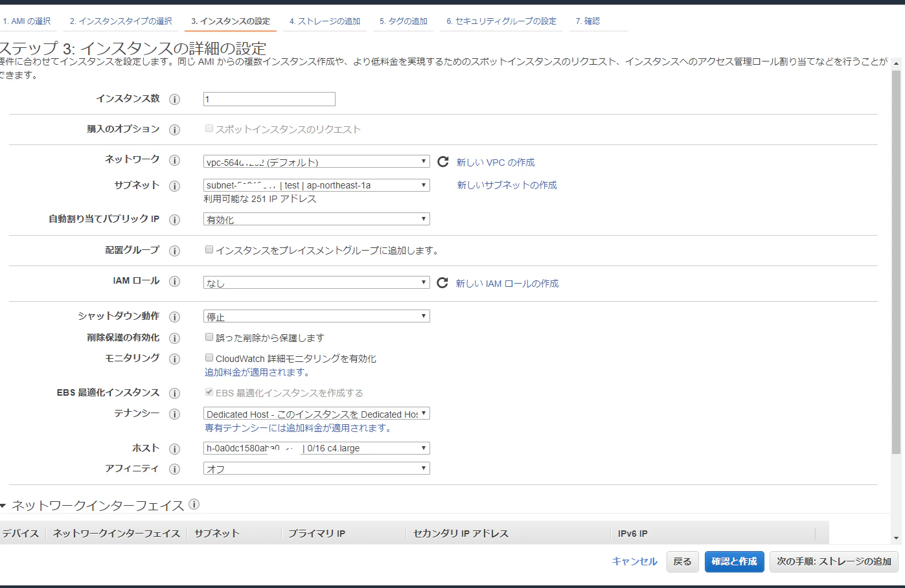
Task: Open the アフィニティ dropdown
Action: 317,468
